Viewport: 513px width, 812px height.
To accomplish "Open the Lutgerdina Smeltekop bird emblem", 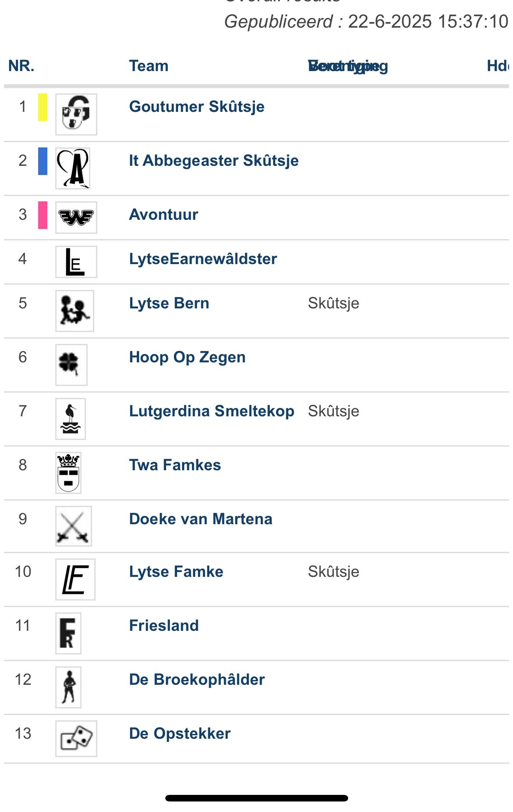I will 71,419.
